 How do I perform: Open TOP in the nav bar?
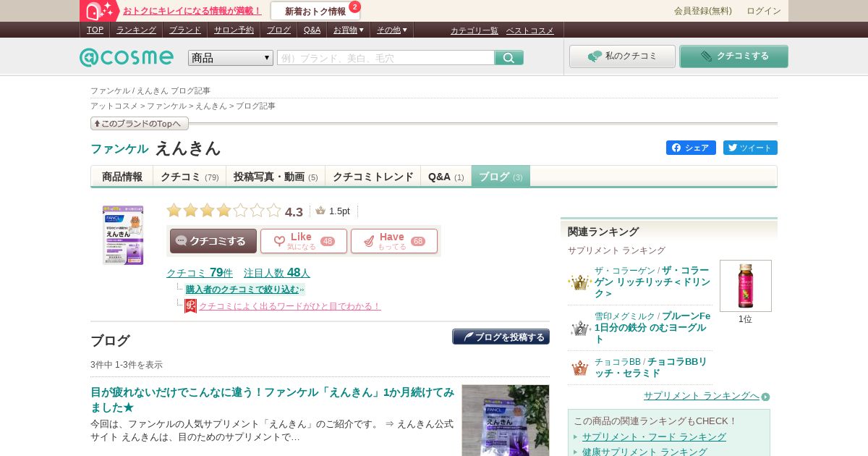(95, 30)
